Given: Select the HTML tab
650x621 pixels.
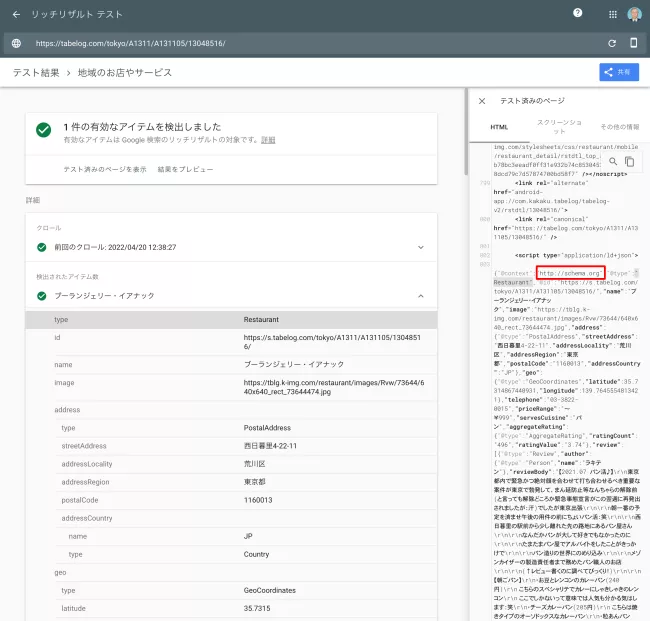Looking at the screenshot, I should coord(499,127).
